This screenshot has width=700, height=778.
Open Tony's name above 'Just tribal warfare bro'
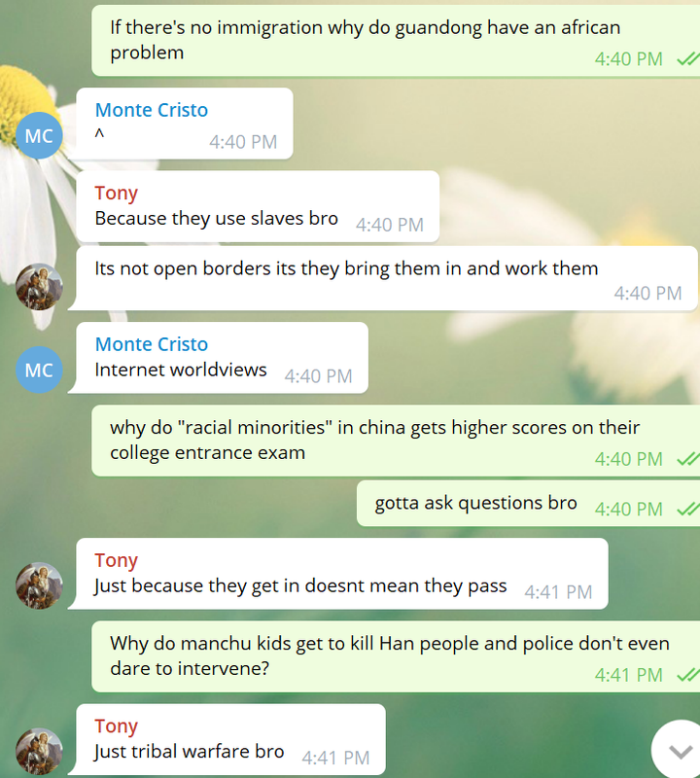(116, 725)
